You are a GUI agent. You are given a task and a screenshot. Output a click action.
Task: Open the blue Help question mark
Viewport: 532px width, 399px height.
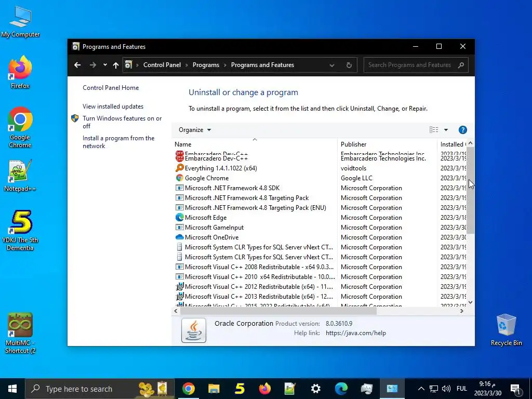pyautogui.click(x=462, y=130)
